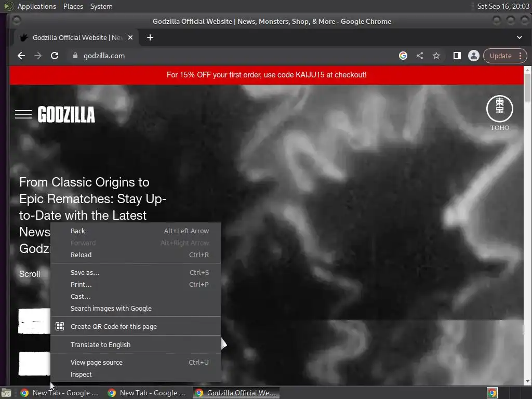The width and height of the screenshot is (532, 399).
Task: Select Save as… from the context menu
Action: click(136, 272)
